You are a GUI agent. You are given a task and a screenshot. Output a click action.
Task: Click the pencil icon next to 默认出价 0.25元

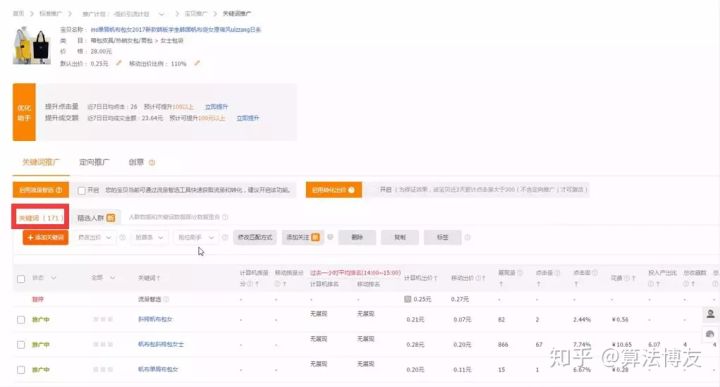coord(119,63)
